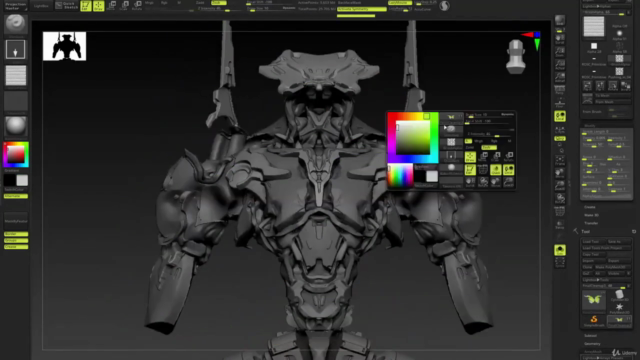Open the LightBox browser

(x=41, y=6)
